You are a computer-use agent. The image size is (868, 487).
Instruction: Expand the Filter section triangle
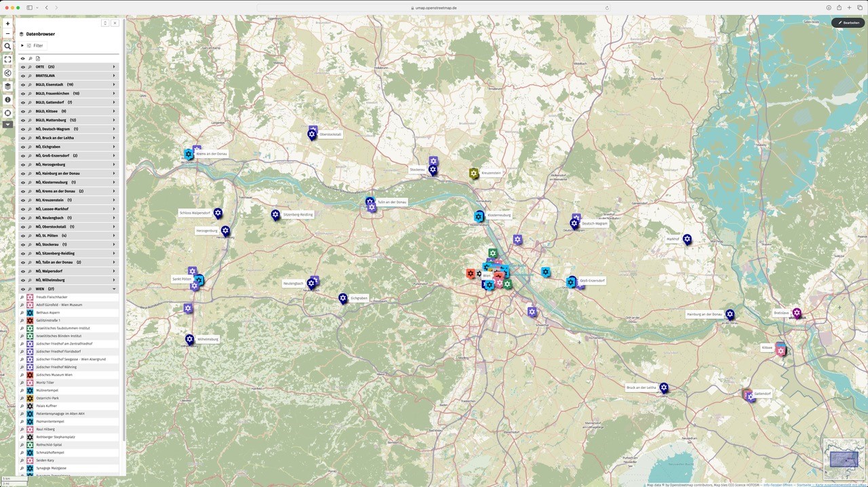pyautogui.click(x=22, y=45)
